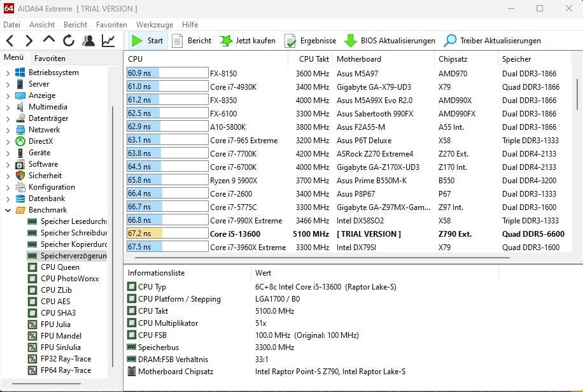Open the Bericht menu in menu bar
The image size is (583, 392).
point(76,25)
